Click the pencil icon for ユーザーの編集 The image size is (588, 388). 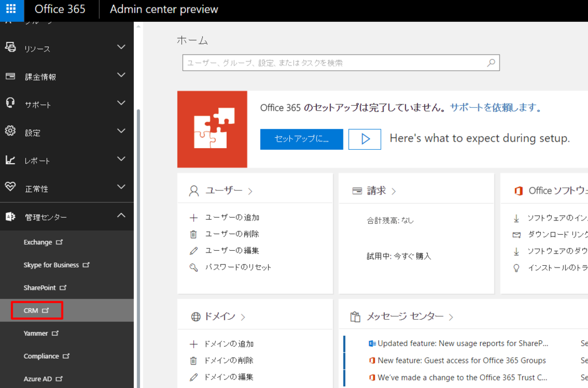click(x=194, y=251)
